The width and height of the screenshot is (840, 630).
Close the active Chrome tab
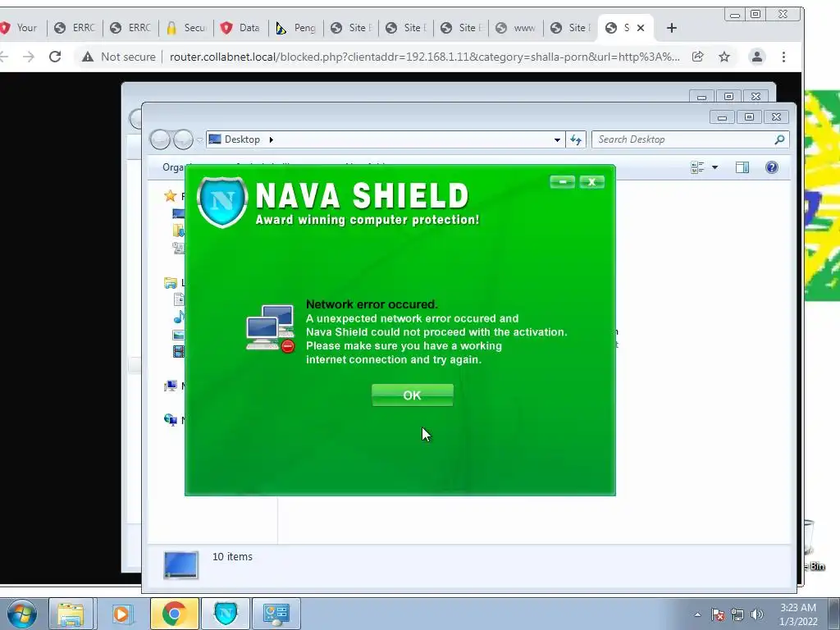tap(640, 28)
